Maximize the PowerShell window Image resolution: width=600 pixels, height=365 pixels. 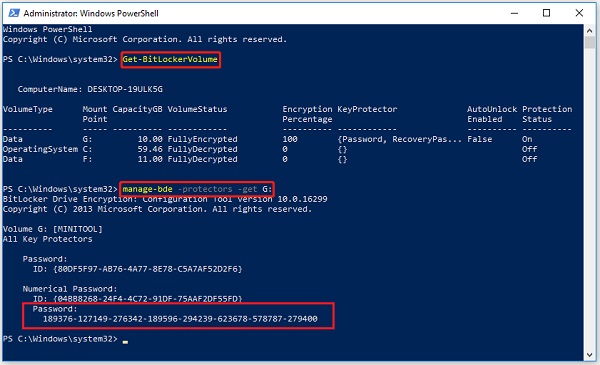[546, 13]
